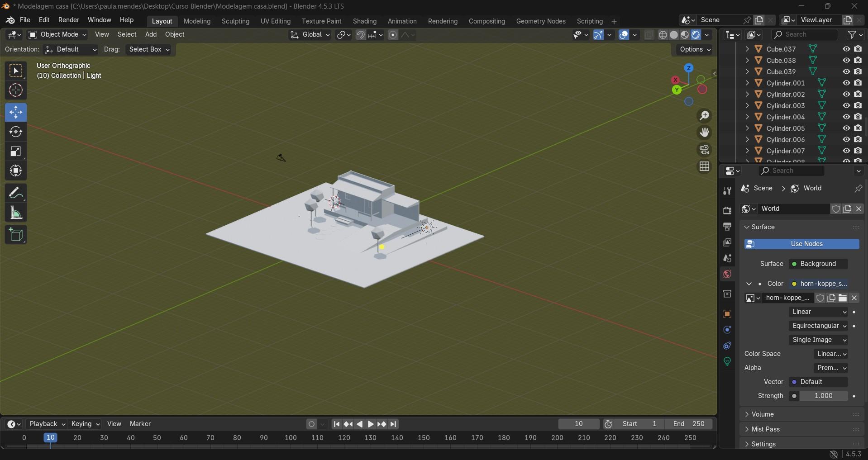The height and width of the screenshot is (460, 868).
Task: Open the Tool properties tab
Action: [727, 191]
